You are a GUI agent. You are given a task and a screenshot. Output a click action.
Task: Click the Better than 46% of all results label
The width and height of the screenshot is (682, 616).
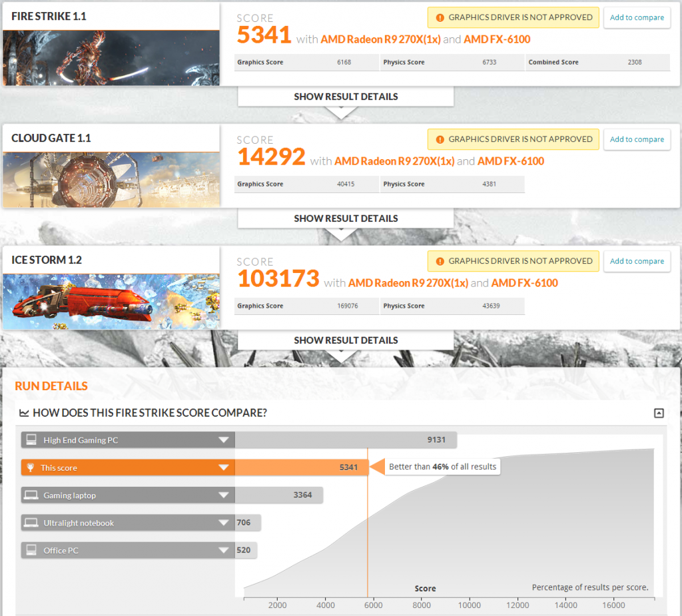click(x=442, y=467)
